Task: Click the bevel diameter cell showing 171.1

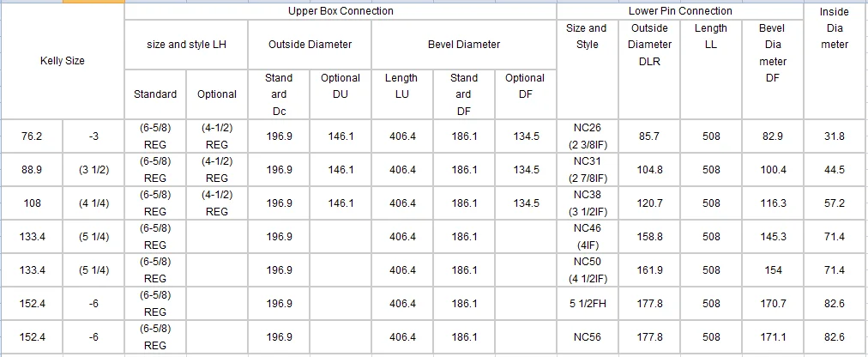Action: 773,336
